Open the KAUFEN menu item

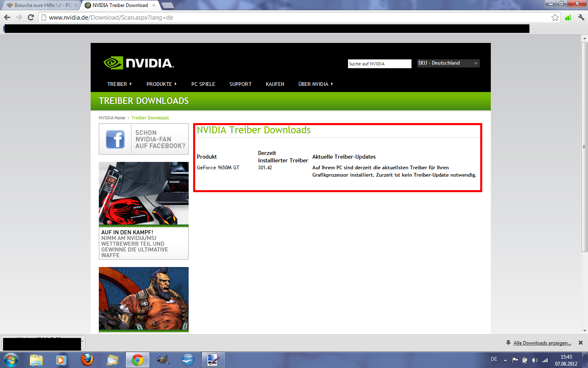coord(275,84)
